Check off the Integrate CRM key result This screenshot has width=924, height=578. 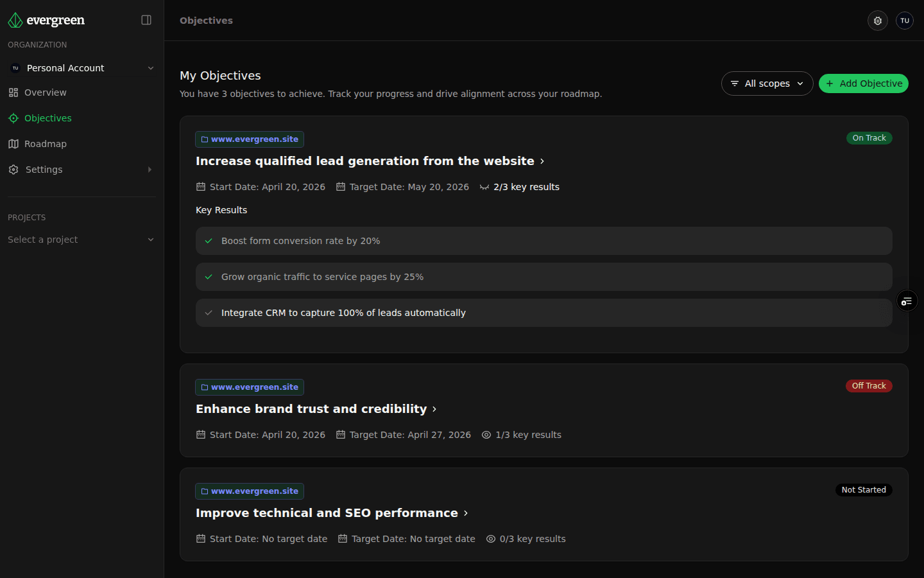[208, 313]
